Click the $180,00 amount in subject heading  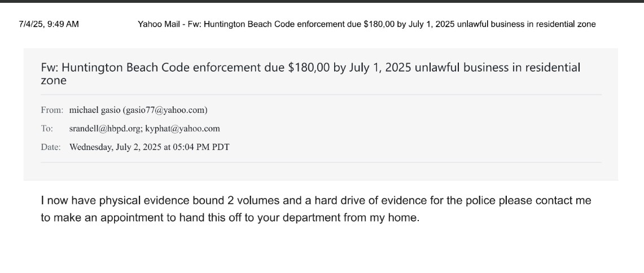(309, 68)
